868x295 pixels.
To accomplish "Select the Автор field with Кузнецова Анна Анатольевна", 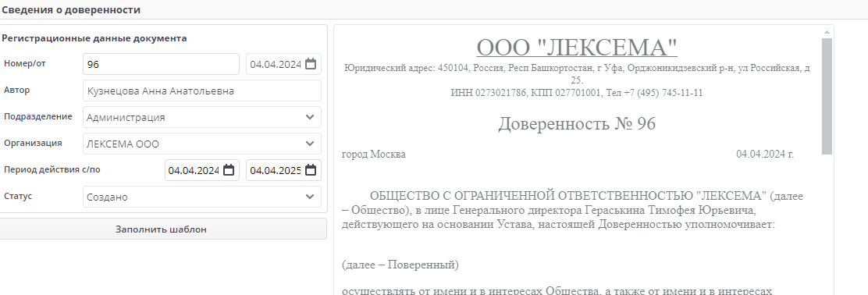I will pyautogui.click(x=202, y=91).
